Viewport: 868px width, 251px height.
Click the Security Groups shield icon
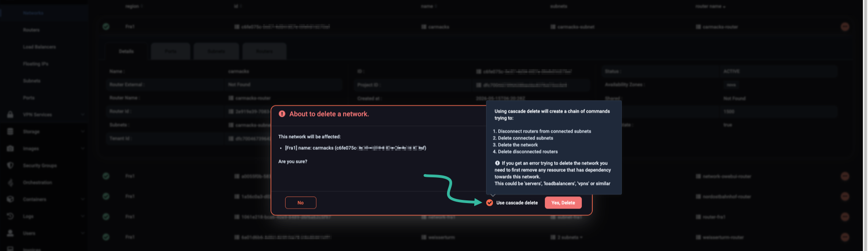click(x=10, y=166)
